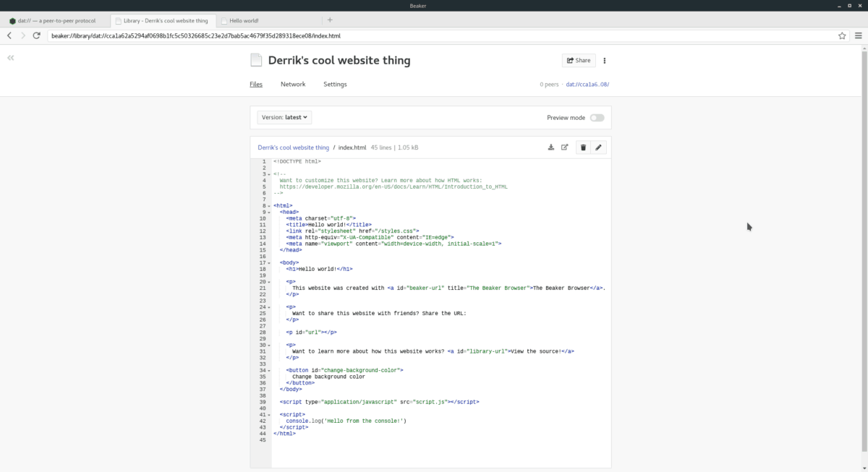
Task: Bookmark this page with the star icon
Action: coord(841,34)
